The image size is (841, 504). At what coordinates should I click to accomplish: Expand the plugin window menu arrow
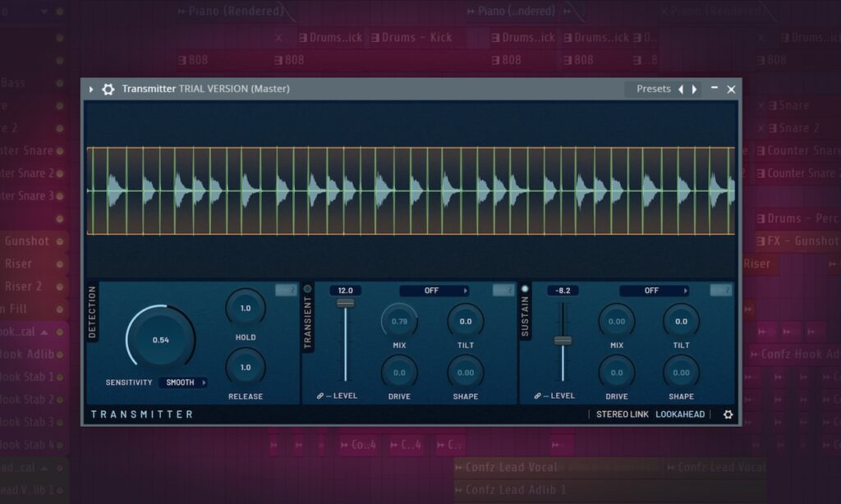point(91,89)
